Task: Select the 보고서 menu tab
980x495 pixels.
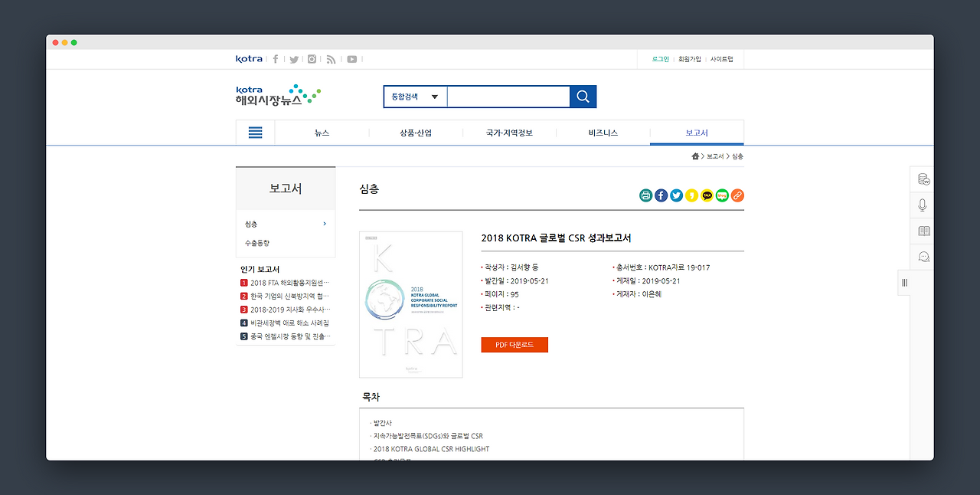Action: 697,133
